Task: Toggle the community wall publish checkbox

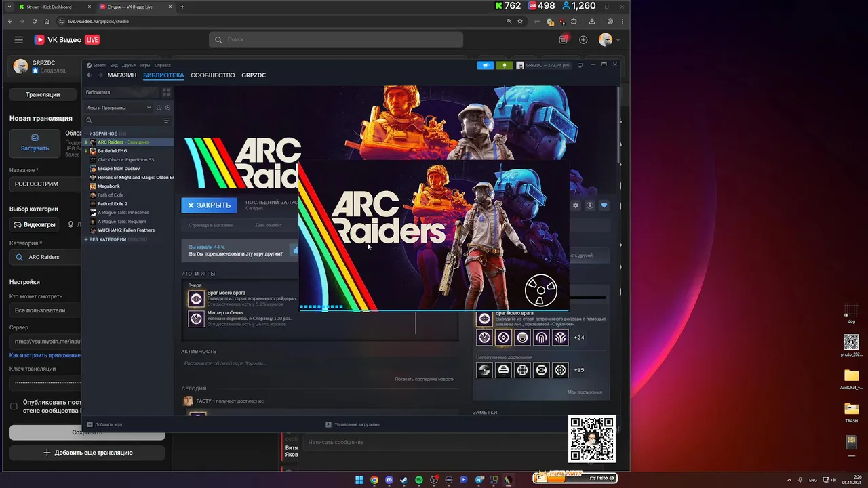Action: point(14,406)
